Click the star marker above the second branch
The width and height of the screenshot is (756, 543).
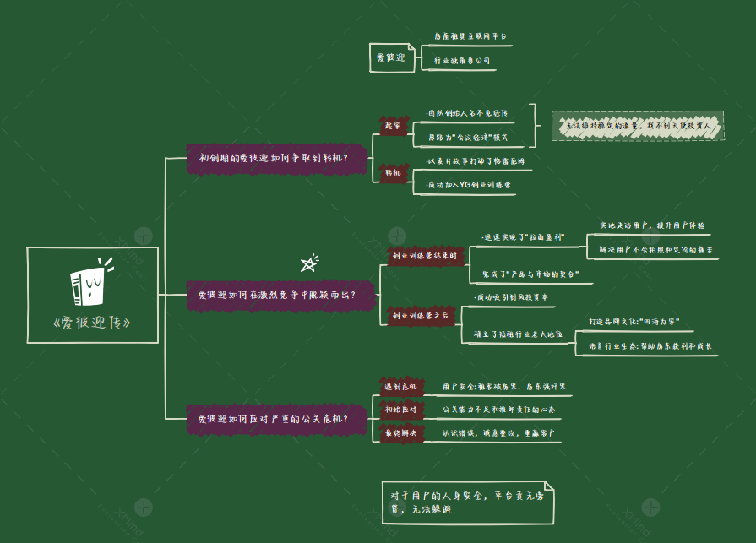309,263
